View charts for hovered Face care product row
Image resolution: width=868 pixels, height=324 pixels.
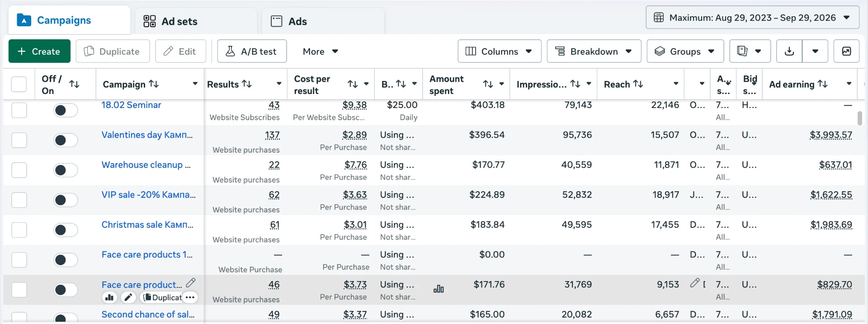[109, 297]
